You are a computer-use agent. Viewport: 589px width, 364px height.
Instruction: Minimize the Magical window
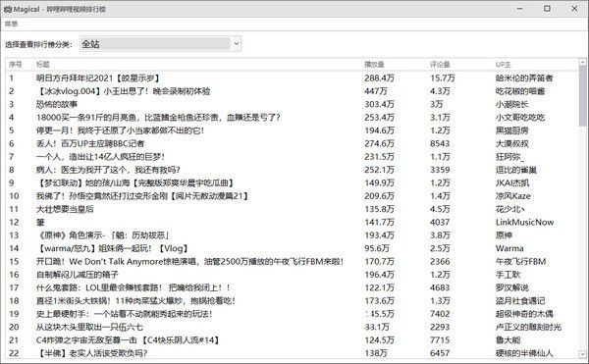pyautogui.click(x=520, y=8)
